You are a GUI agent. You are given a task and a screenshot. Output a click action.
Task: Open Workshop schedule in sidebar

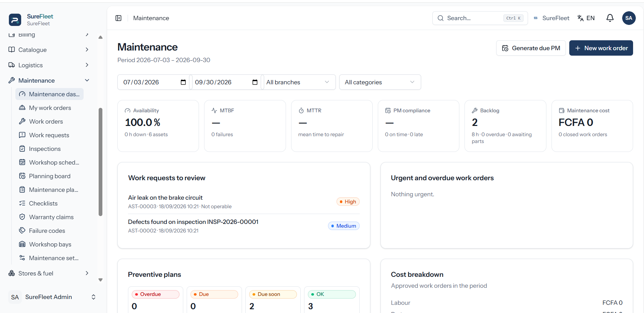(x=49, y=162)
